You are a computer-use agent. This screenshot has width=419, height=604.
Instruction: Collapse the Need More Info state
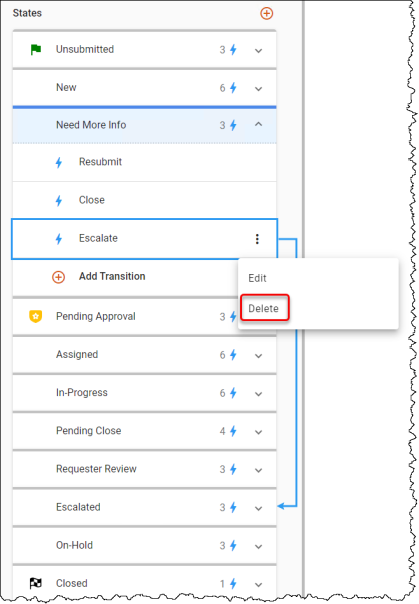(258, 124)
